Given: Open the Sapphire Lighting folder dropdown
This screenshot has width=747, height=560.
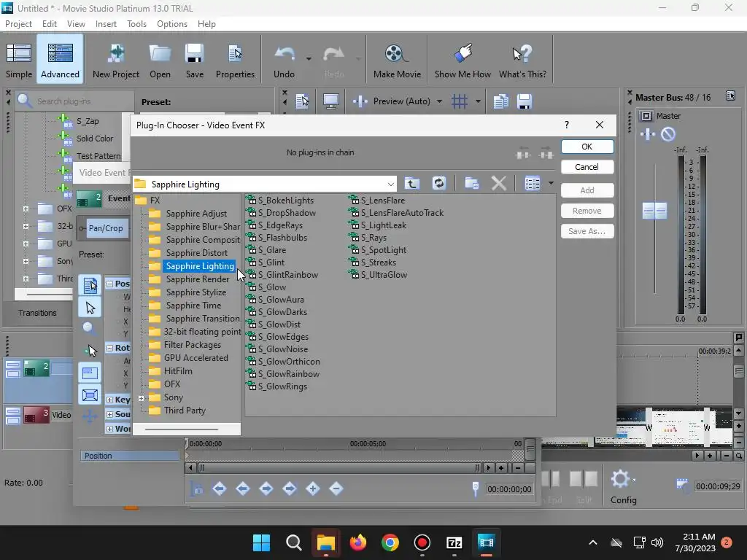Looking at the screenshot, I should [x=391, y=184].
